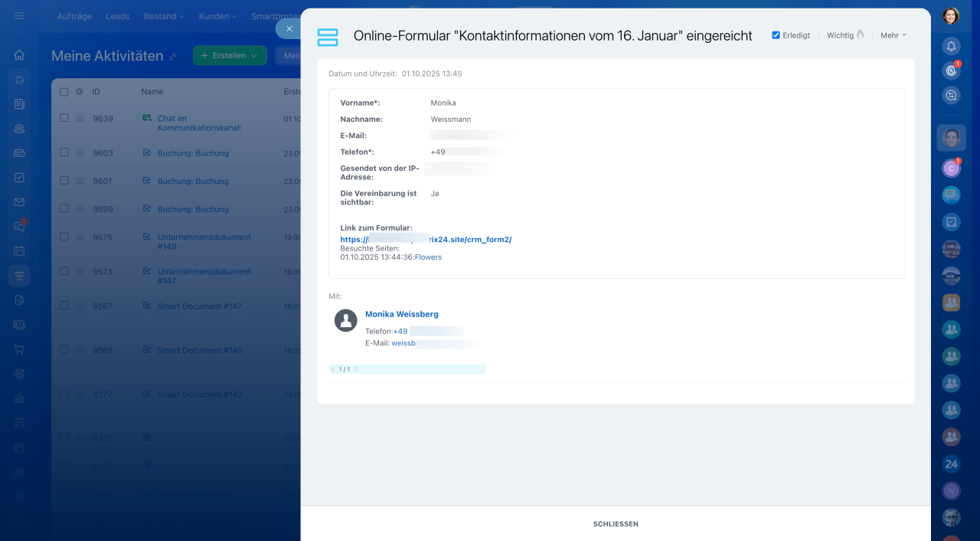The image size is (980, 541).
Task: Open the document feed icon in left sidebar
Action: [x=19, y=103]
